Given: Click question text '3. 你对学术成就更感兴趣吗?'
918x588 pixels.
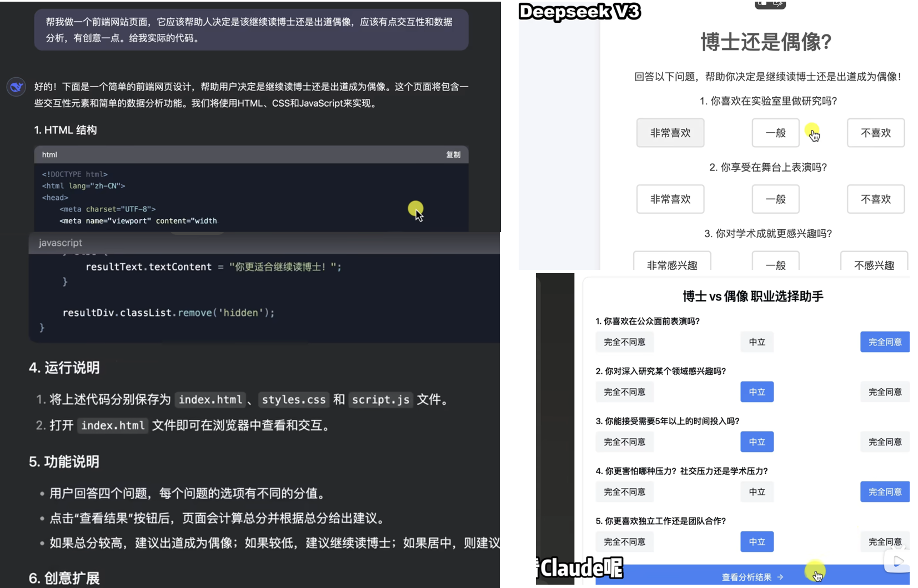Looking at the screenshot, I should [x=768, y=234].
